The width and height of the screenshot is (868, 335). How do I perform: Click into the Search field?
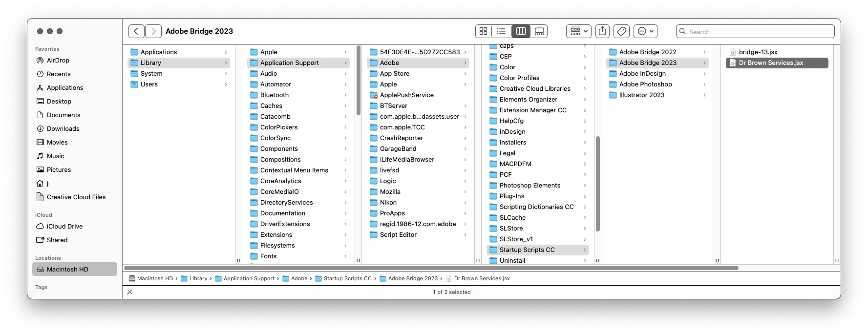tap(755, 32)
